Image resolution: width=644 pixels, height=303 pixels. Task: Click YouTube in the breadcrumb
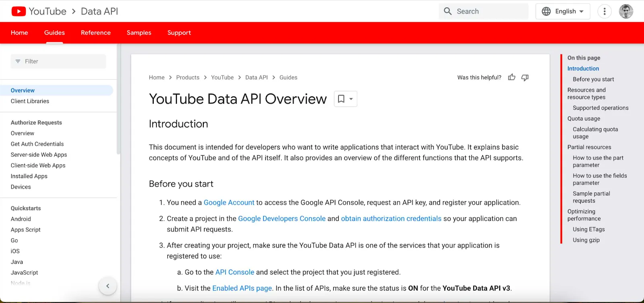[222, 78]
